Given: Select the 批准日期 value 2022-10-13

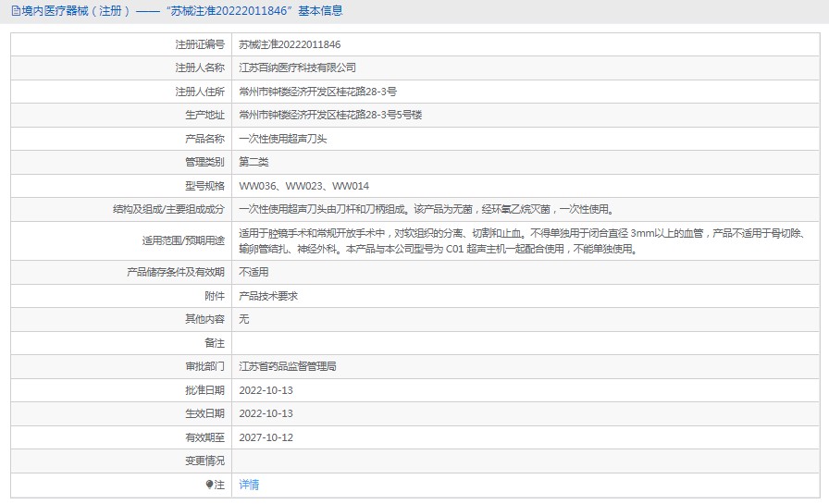Looking at the screenshot, I should (266, 390).
